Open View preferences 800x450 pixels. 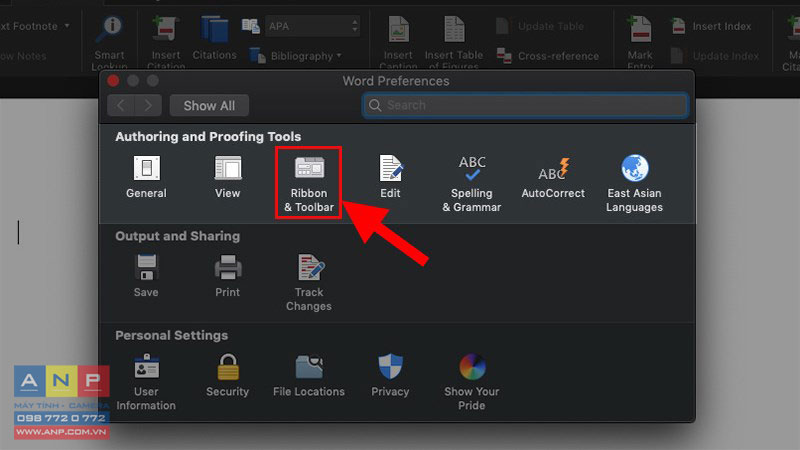click(x=228, y=177)
